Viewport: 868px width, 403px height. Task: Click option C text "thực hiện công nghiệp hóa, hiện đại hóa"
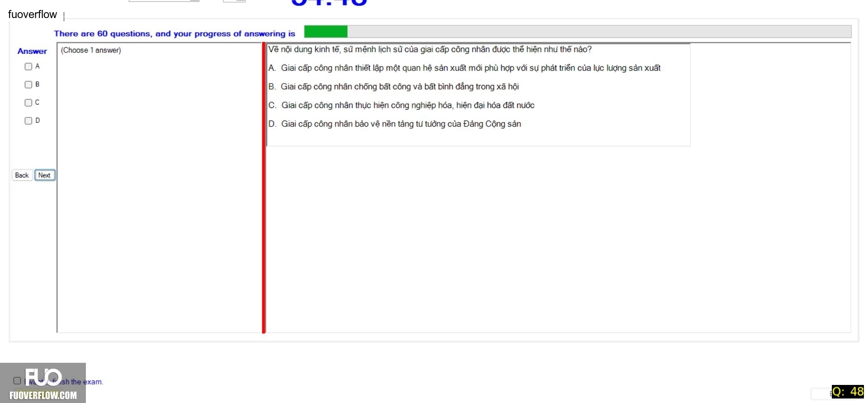click(423, 105)
